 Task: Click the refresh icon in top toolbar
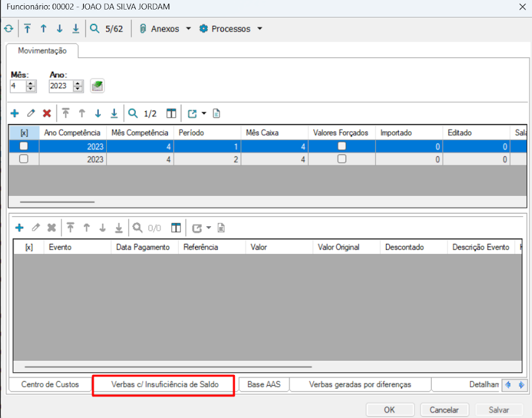[8, 29]
